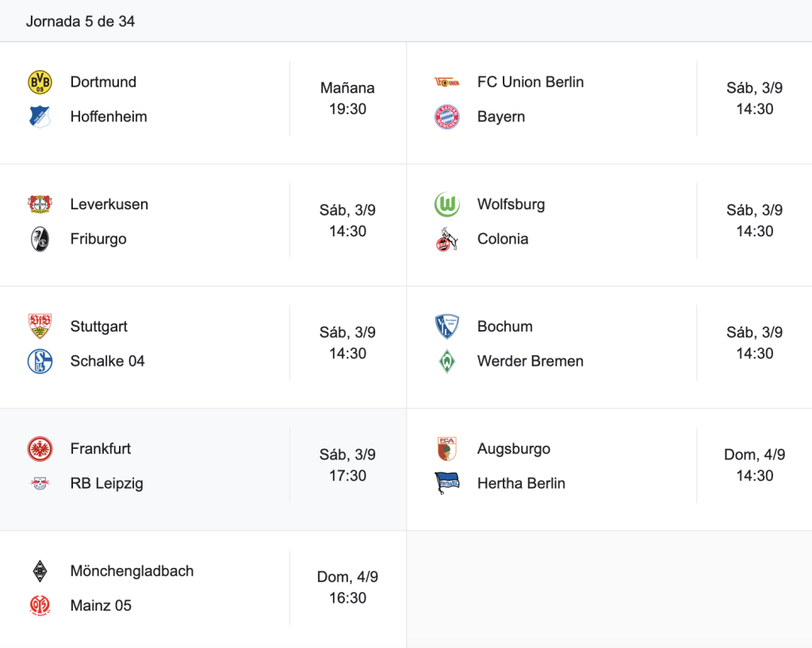This screenshot has height=648, width=812.
Task: Click the Bayern Munich crest icon
Action: click(447, 117)
